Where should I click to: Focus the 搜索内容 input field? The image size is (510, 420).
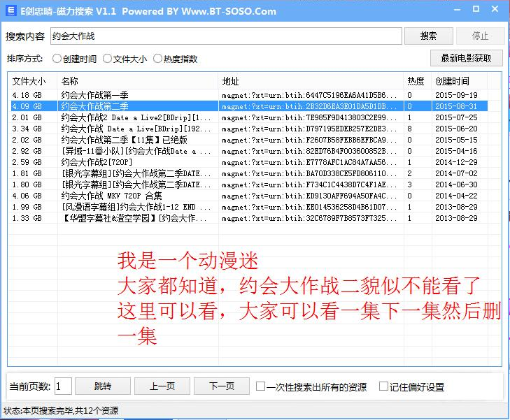coord(226,36)
